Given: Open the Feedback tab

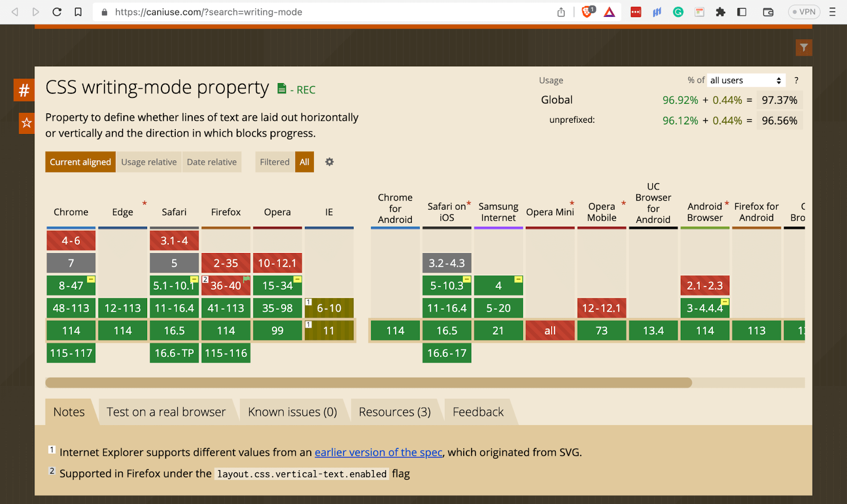Looking at the screenshot, I should [478, 412].
